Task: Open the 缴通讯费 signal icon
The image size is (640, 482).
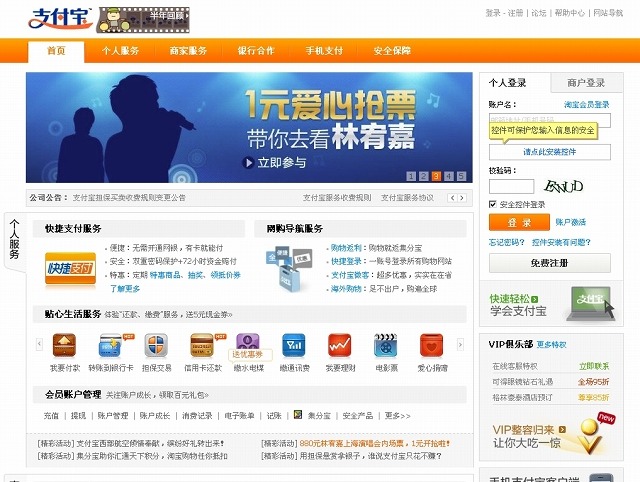Action: (294, 346)
